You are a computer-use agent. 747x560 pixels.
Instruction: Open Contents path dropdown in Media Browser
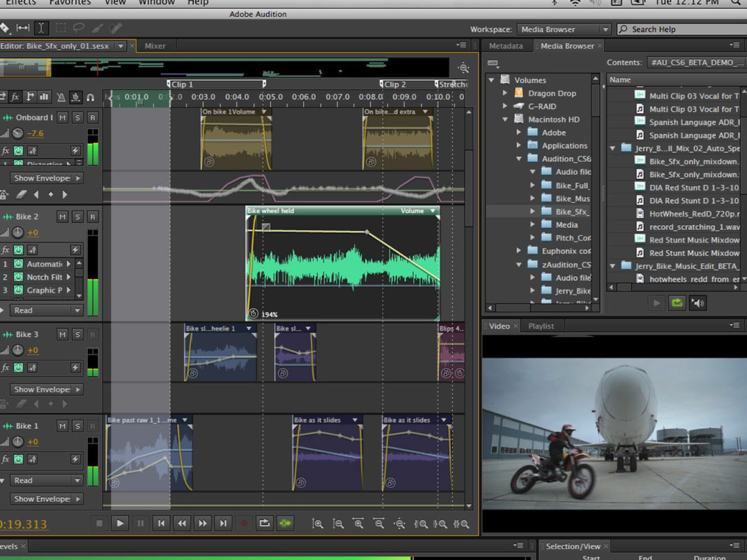(x=697, y=62)
